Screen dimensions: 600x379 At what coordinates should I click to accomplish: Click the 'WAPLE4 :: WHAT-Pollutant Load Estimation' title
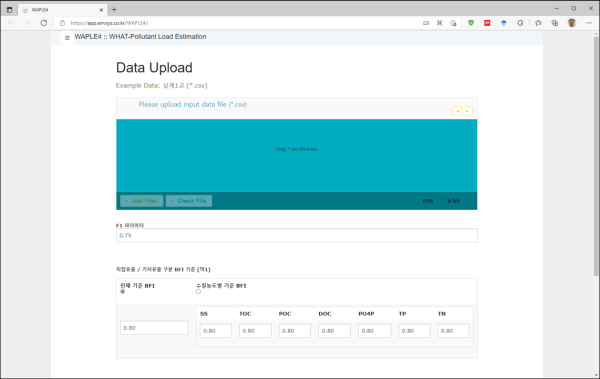(140, 37)
